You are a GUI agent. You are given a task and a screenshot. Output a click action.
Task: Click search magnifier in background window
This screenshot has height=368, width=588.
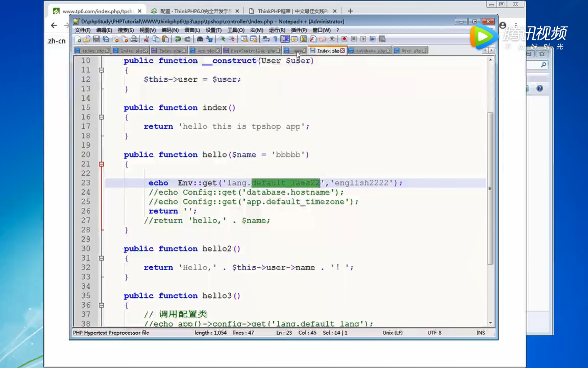(543, 64)
